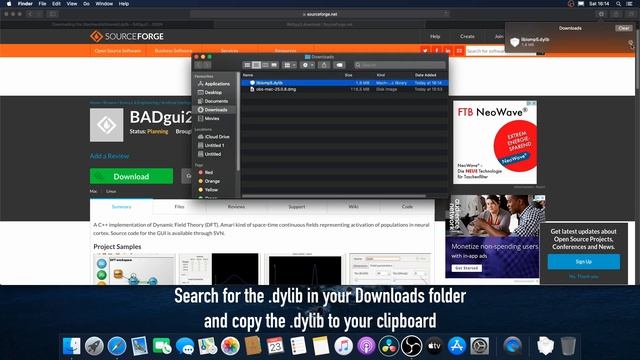
Task: Open Finder from the Dock
Action: point(72,346)
